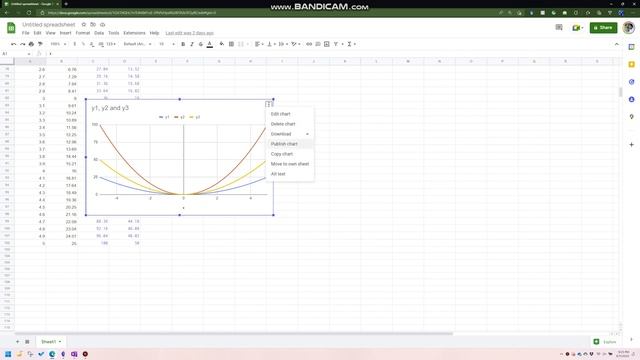Image resolution: width=640 pixels, height=360 pixels.
Task: Activate the paint format tool
Action: [40, 44]
